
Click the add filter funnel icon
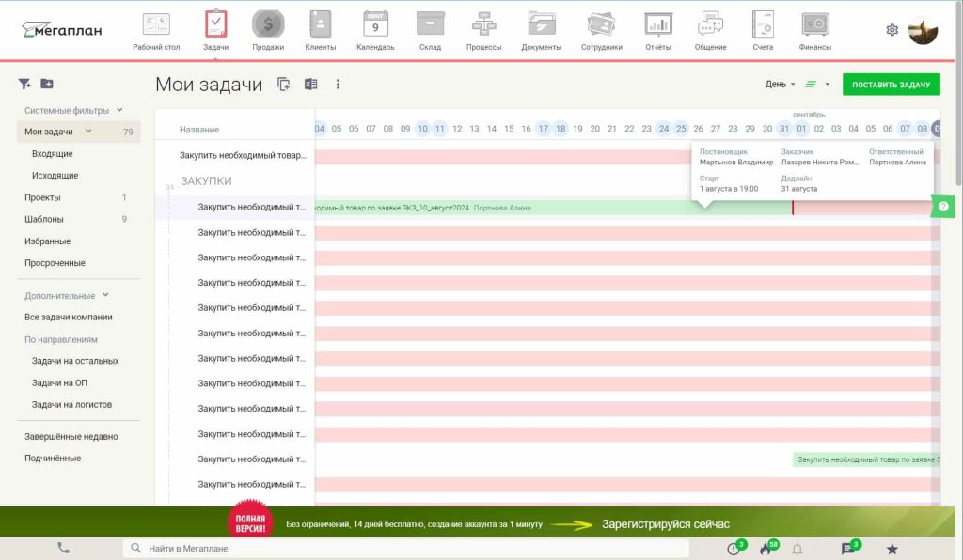pyautogui.click(x=25, y=84)
